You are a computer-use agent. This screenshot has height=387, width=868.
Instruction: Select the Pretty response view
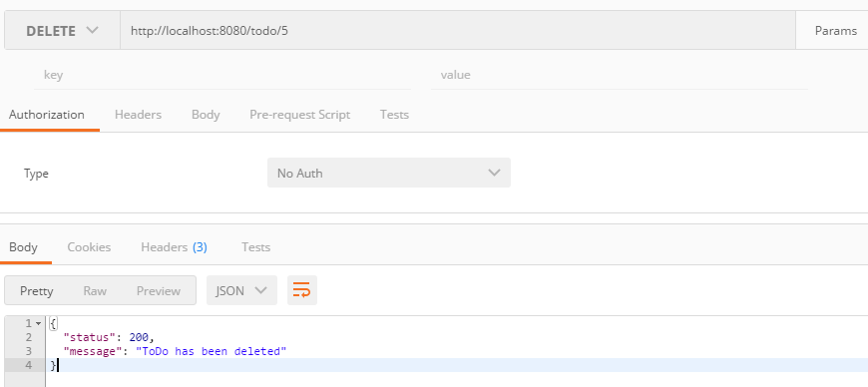coord(37,290)
